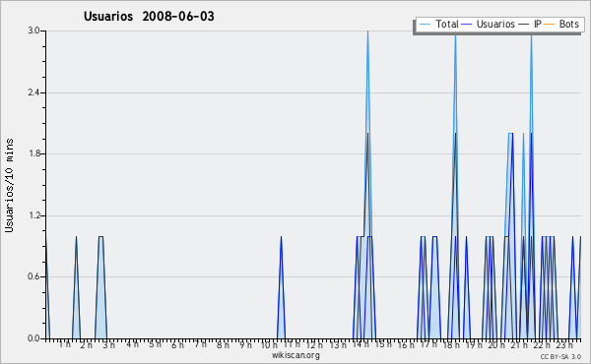
Task: Click the '4 h' x-axis label
Action: click(132, 344)
